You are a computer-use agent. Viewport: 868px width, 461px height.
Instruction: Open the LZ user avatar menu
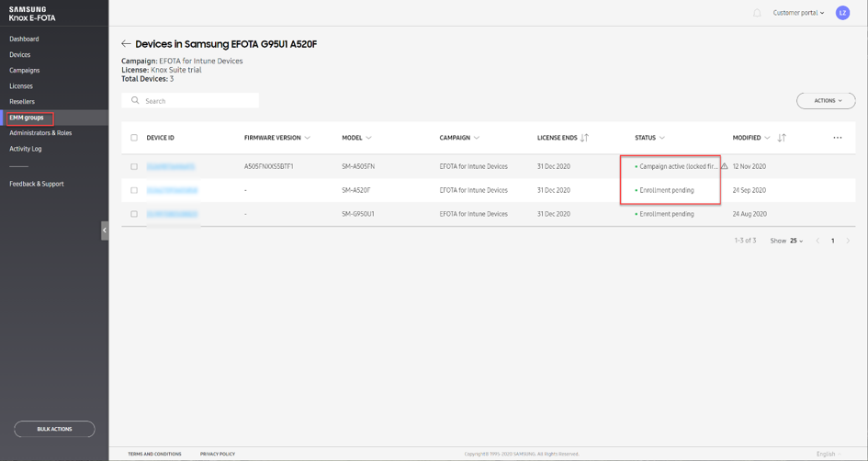(x=842, y=13)
